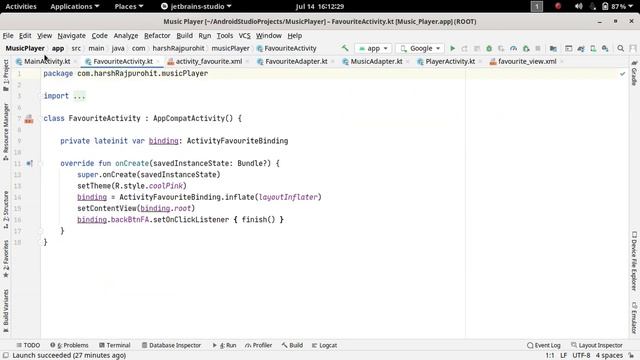Switch to activity_favourite.xml tab

click(x=209, y=61)
